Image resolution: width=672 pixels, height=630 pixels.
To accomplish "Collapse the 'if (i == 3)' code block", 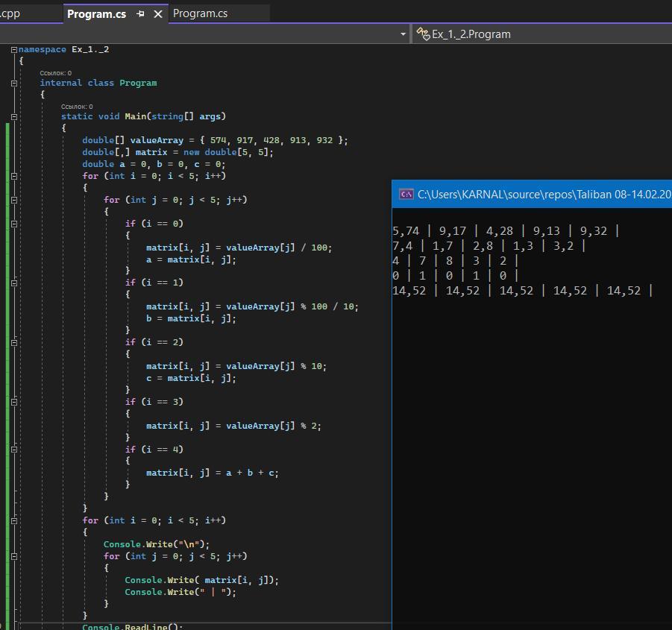I will (x=14, y=402).
